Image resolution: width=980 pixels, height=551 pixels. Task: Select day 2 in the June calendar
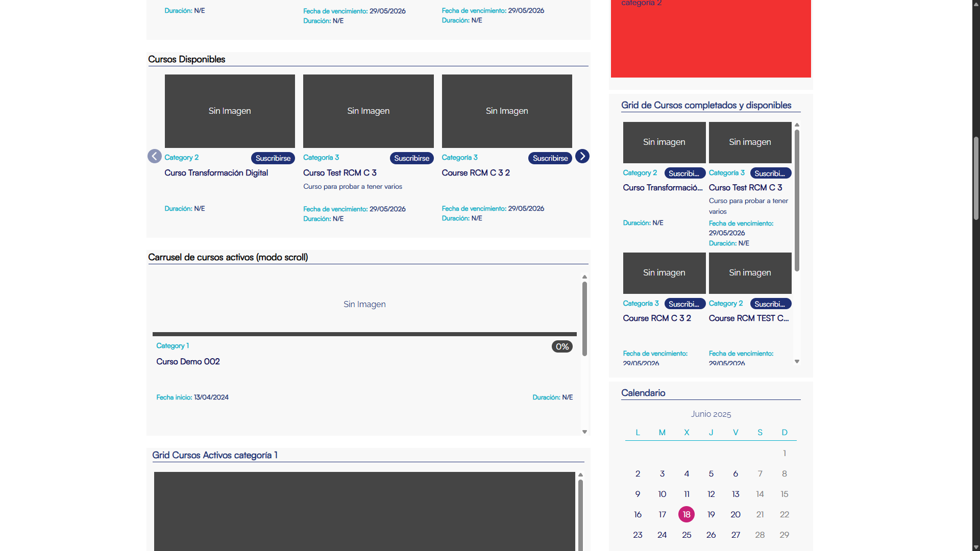(638, 473)
